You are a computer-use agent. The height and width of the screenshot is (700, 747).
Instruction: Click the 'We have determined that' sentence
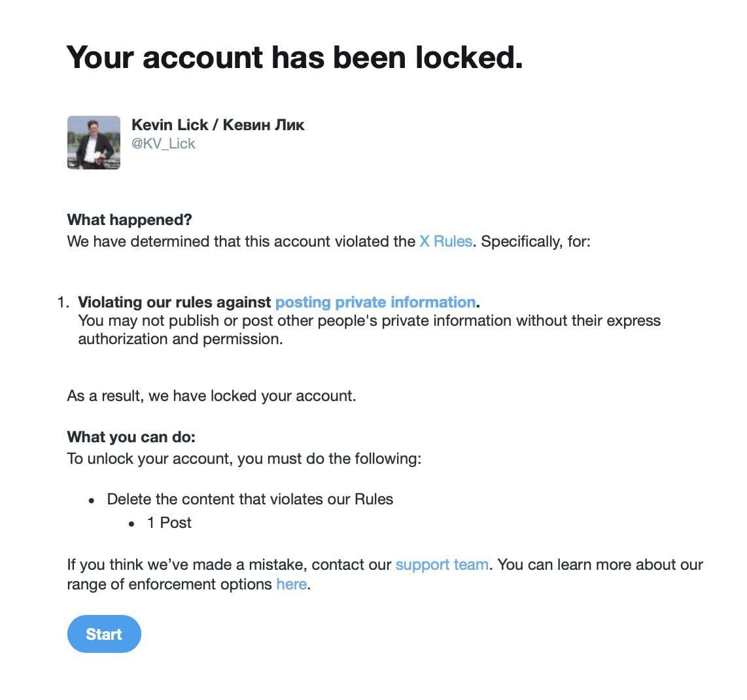(x=329, y=241)
